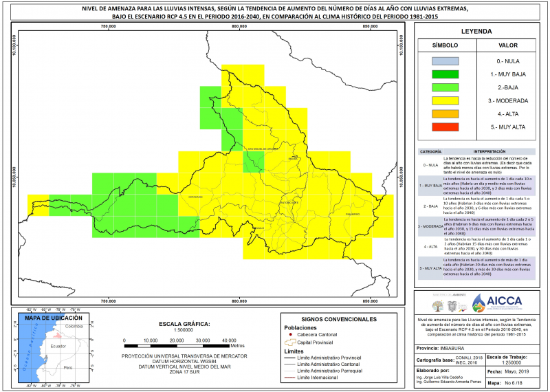The image size is (550, 392).
Task: Click the 40.000 mark on scale bar
Action: [x=229, y=340]
